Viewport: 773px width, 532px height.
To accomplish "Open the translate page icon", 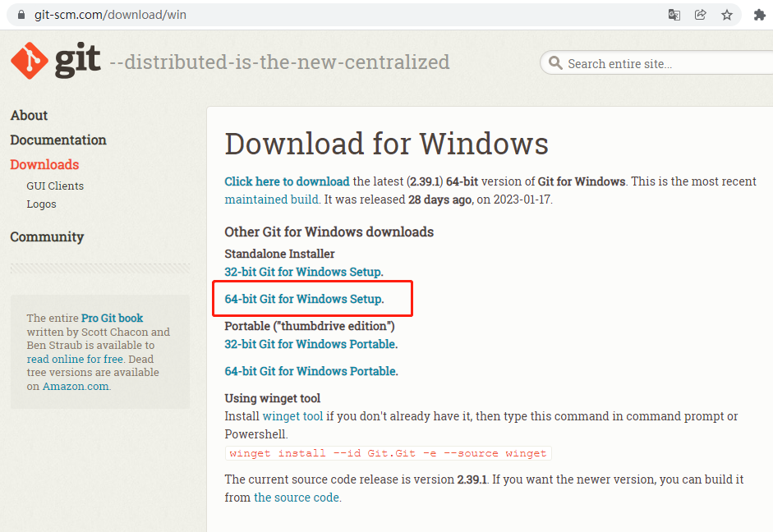I will [674, 15].
